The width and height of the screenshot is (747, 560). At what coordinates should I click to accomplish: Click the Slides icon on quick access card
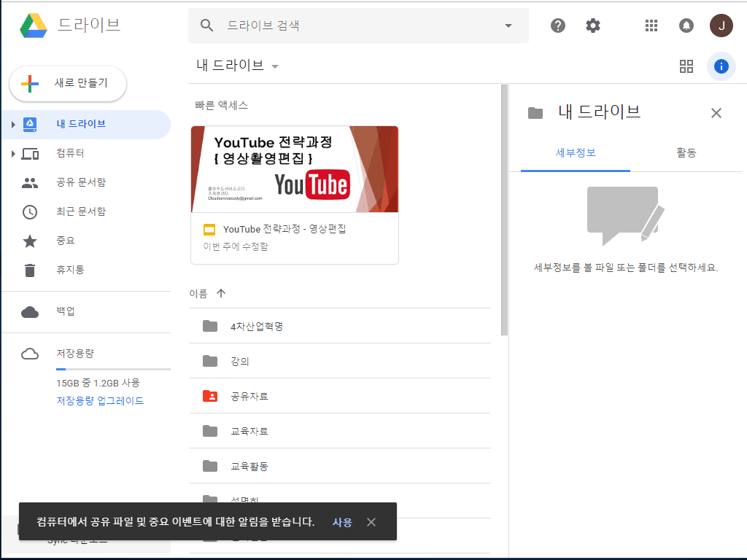[x=209, y=230]
